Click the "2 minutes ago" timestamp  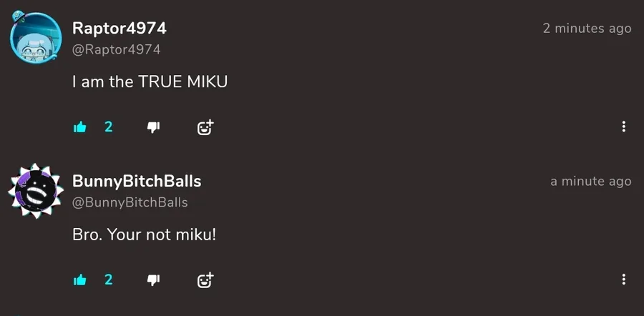[587, 29]
